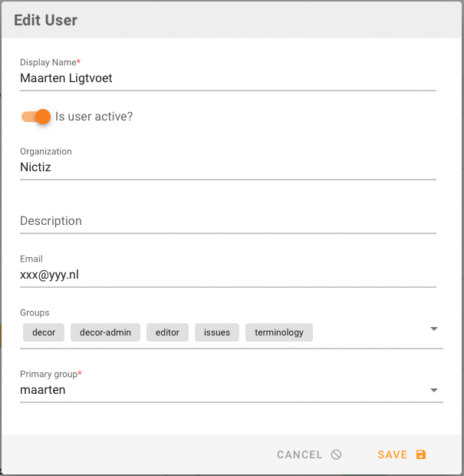Click the Cancel circle-slash icon
The width and height of the screenshot is (464, 476).
click(336, 455)
